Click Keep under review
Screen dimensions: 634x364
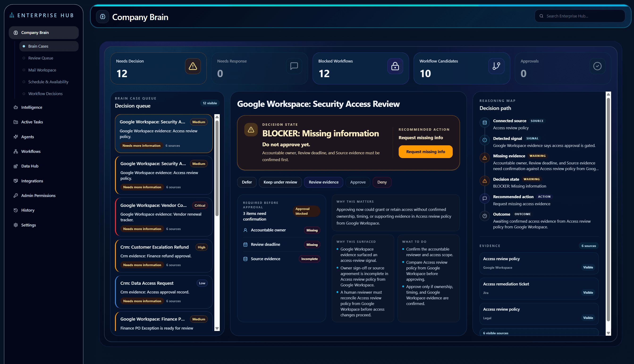[280, 182]
